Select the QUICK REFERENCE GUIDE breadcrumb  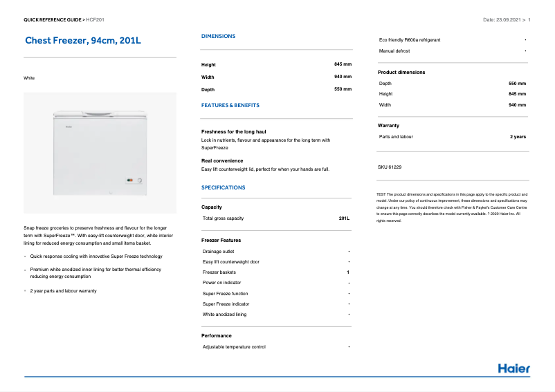pos(53,20)
